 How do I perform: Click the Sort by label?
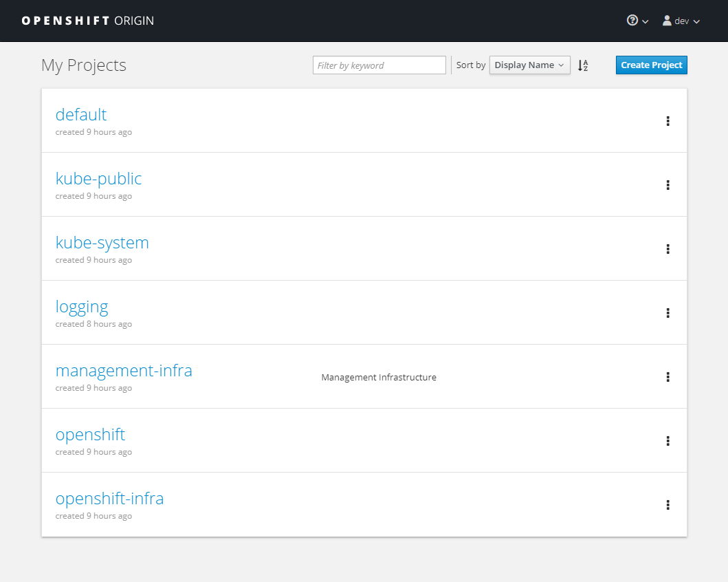click(x=471, y=65)
